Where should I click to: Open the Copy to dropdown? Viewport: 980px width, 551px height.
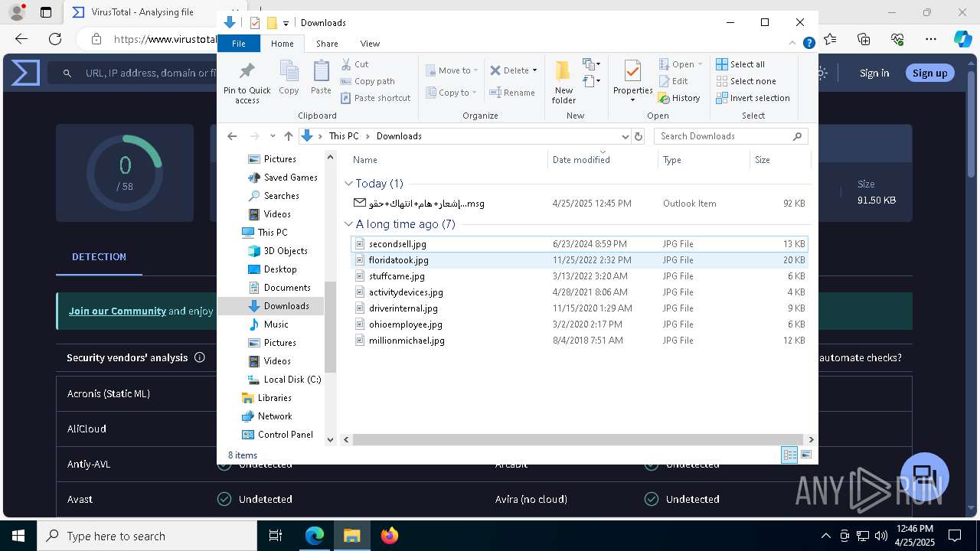(452, 93)
